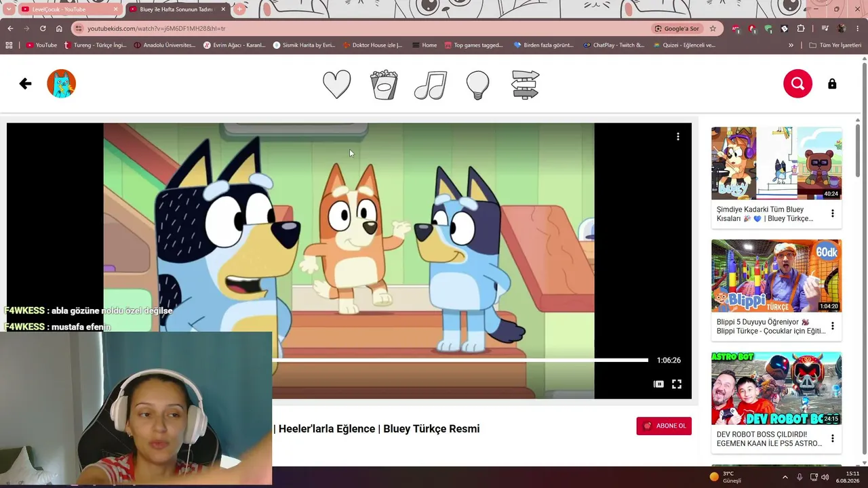This screenshot has height=488, width=868.
Task: Click the browser back arrow
Action: click(10, 28)
